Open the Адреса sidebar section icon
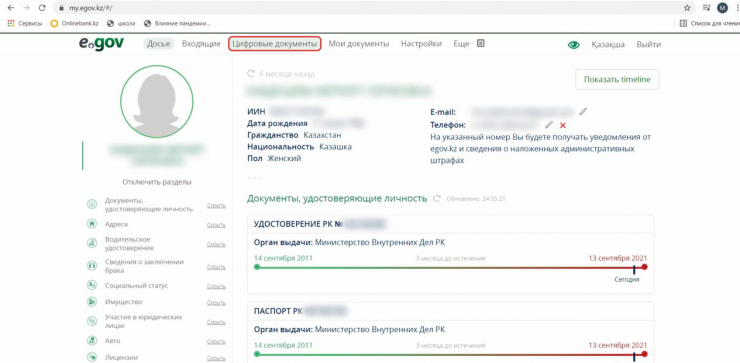 click(92, 224)
